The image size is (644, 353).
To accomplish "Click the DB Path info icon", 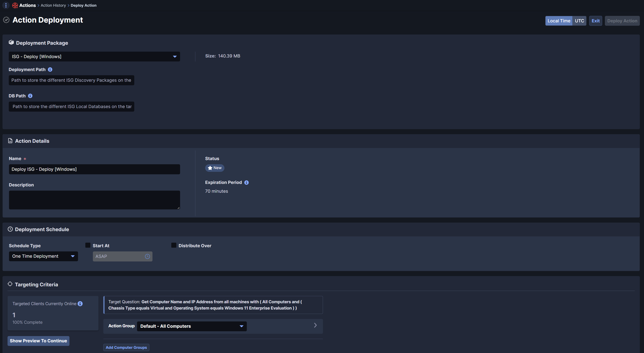I will click(x=30, y=96).
